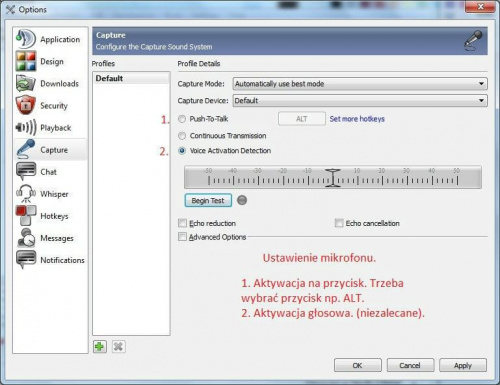
Task: Open the Chat speech bubble icon
Action: click(x=26, y=171)
